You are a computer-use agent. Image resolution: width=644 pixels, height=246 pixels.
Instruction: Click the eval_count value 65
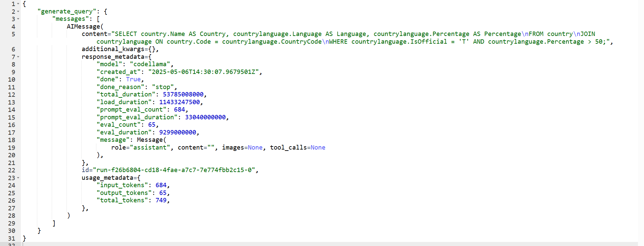[x=152, y=125]
